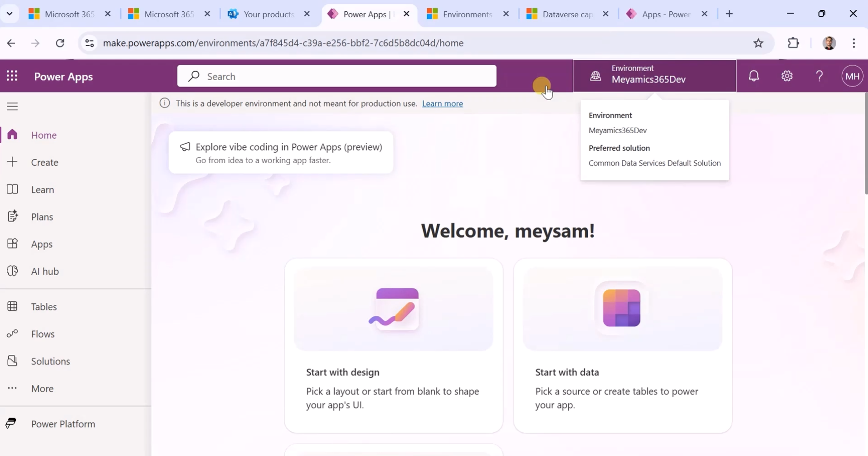Screen dimensions: 868x456
Task: Bookmark this page with the star
Action: point(758,43)
